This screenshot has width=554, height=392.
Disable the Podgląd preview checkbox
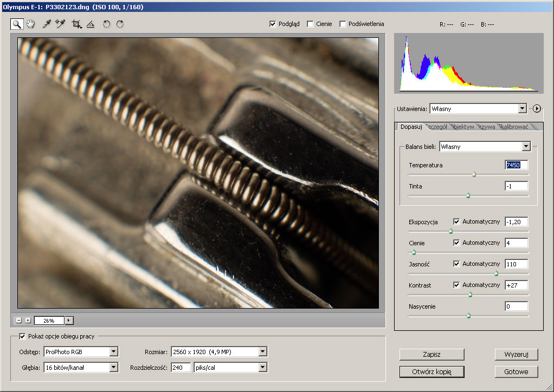point(273,24)
